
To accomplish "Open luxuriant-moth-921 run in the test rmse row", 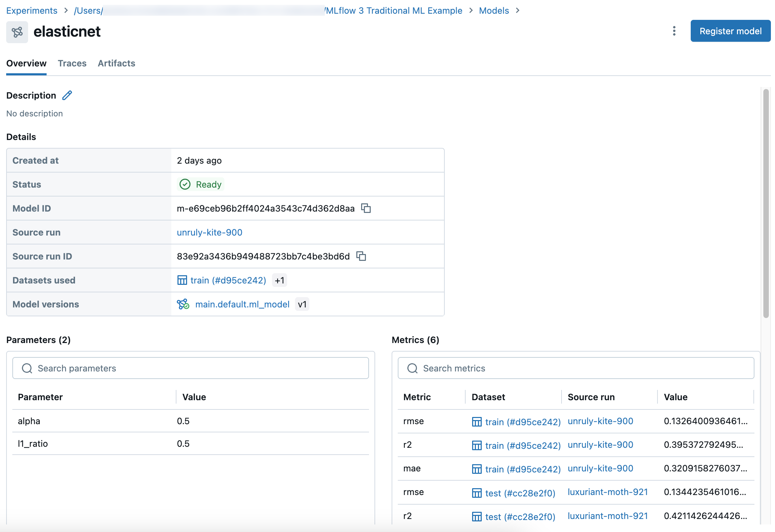I will click(607, 492).
